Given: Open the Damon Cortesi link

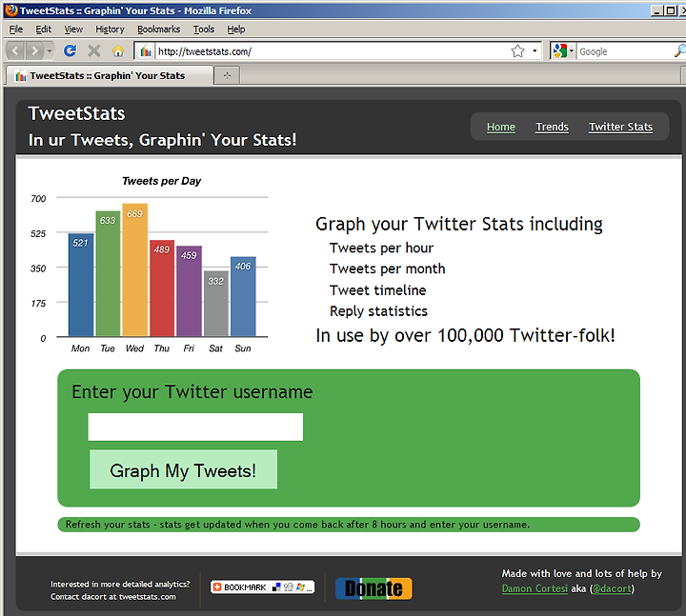Looking at the screenshot, I should [535, 588].
